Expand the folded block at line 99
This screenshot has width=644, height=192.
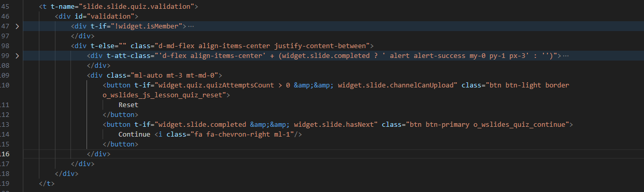click(x=17, y=55)
